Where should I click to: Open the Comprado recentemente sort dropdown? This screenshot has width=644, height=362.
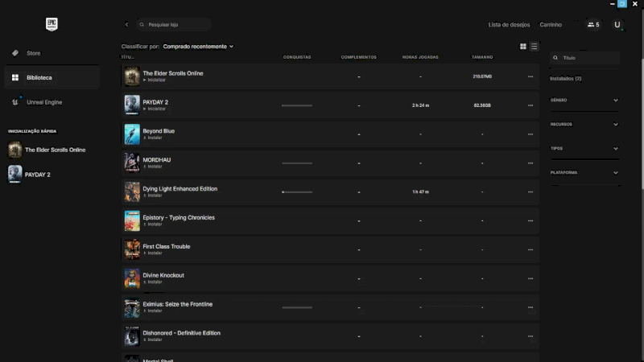[x=199, y=47]
